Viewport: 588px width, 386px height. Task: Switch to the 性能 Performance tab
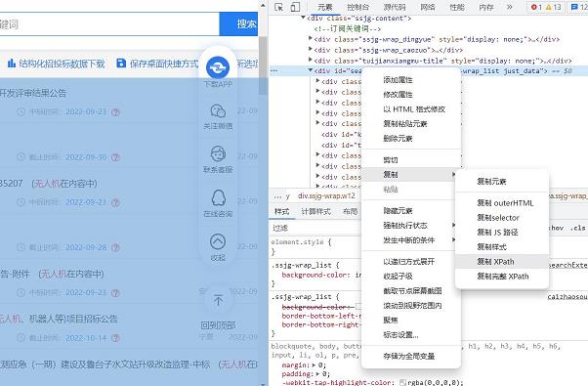point(457,7)
